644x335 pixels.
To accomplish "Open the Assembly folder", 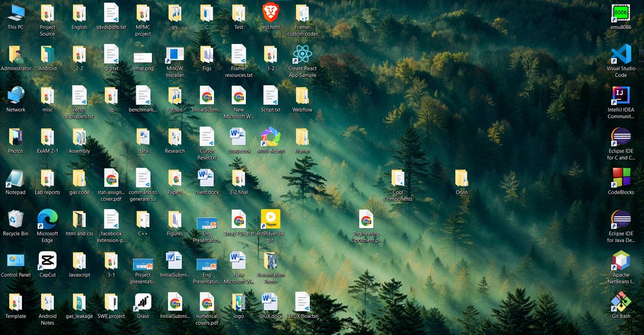I will click(79, 140).
